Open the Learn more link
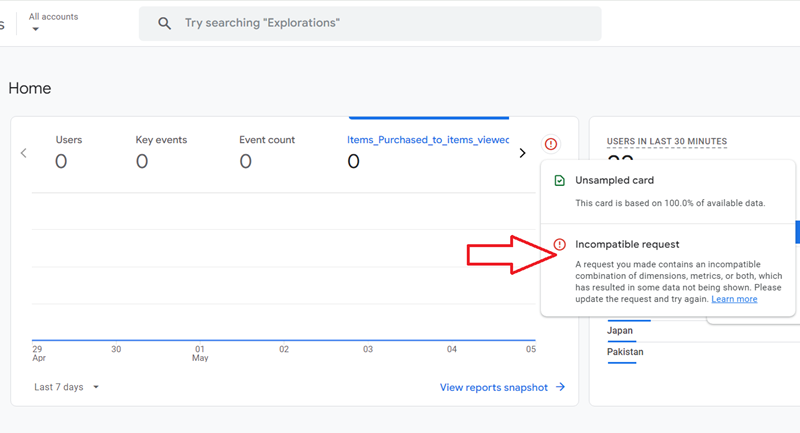Image resolution: width=800 pixels, height=433 pixels. 734,299
